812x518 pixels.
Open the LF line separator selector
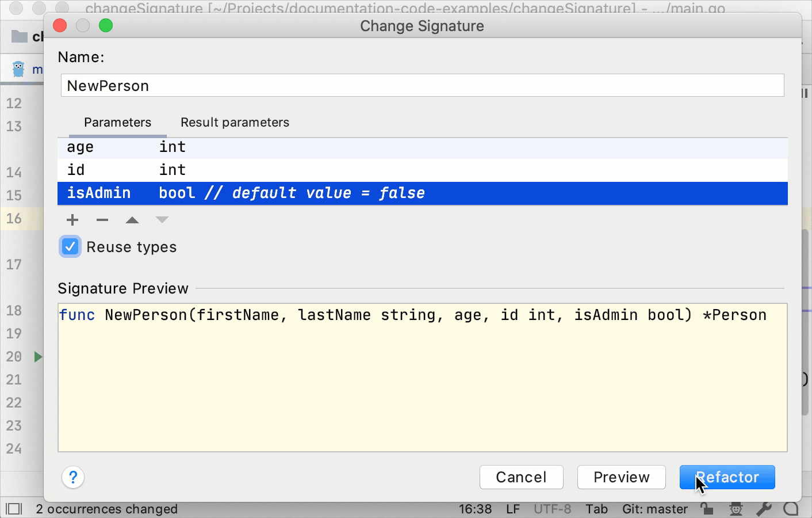pos(512,509)
